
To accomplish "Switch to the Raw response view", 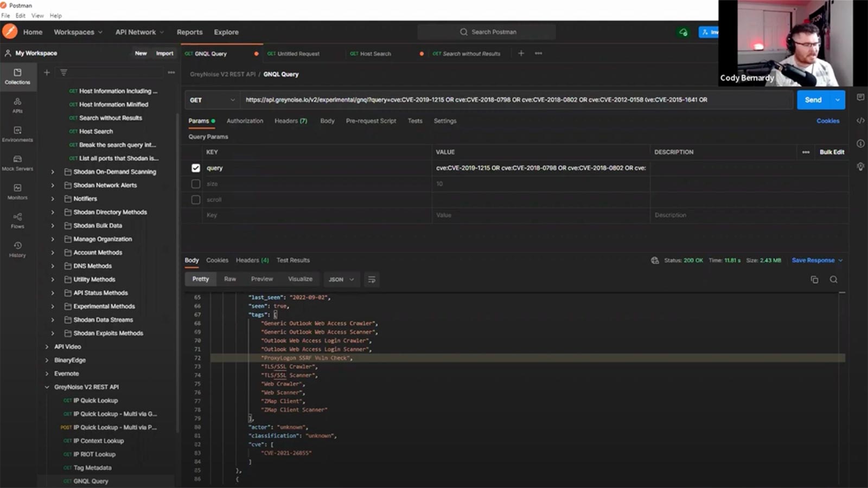I will click(230, 279).
